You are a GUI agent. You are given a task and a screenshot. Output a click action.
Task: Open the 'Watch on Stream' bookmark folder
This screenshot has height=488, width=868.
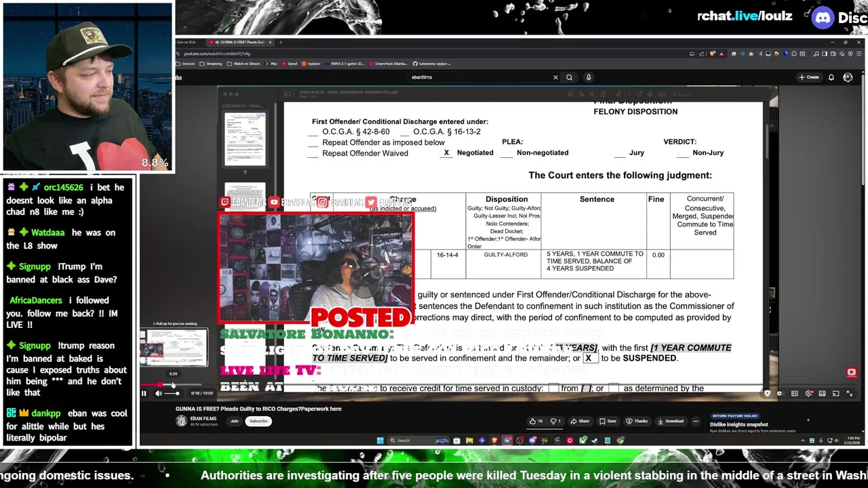[x=243, y=64]
